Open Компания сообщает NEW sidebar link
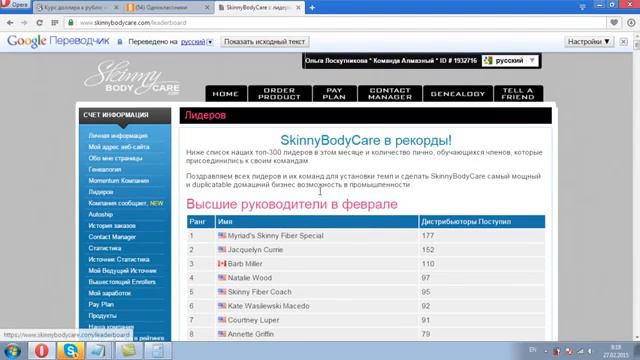The width and height of the screenshot is (640, 360). click(x=126, y=203)
